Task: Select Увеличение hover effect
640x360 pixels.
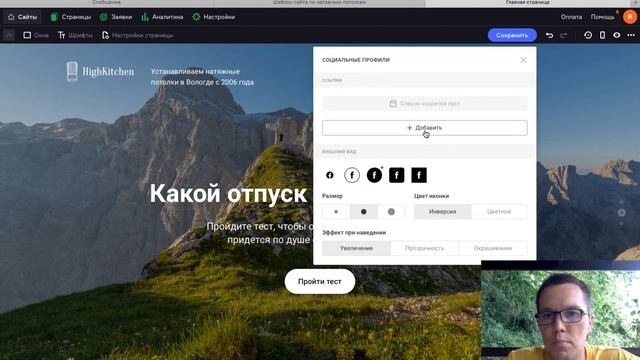Action: coord(356,248)
